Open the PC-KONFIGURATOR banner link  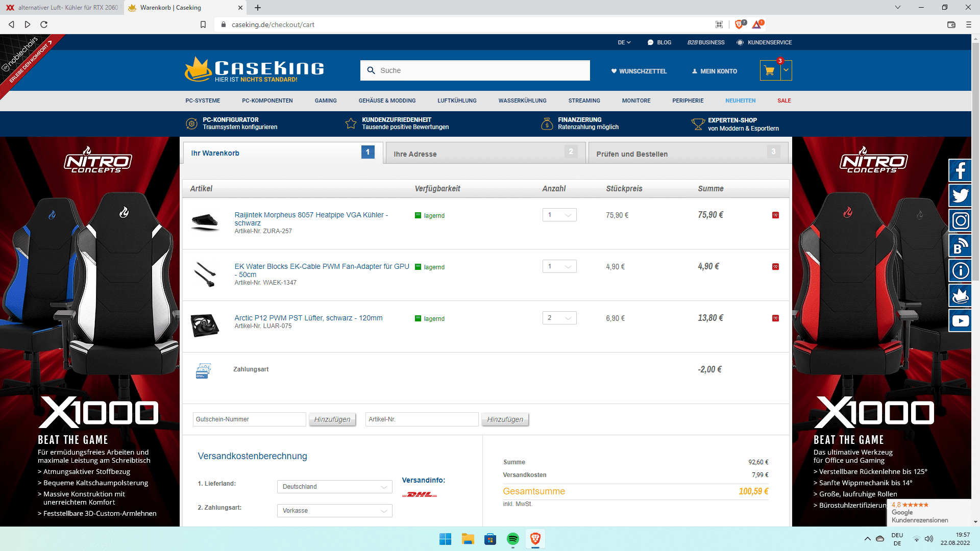point(232,123)
